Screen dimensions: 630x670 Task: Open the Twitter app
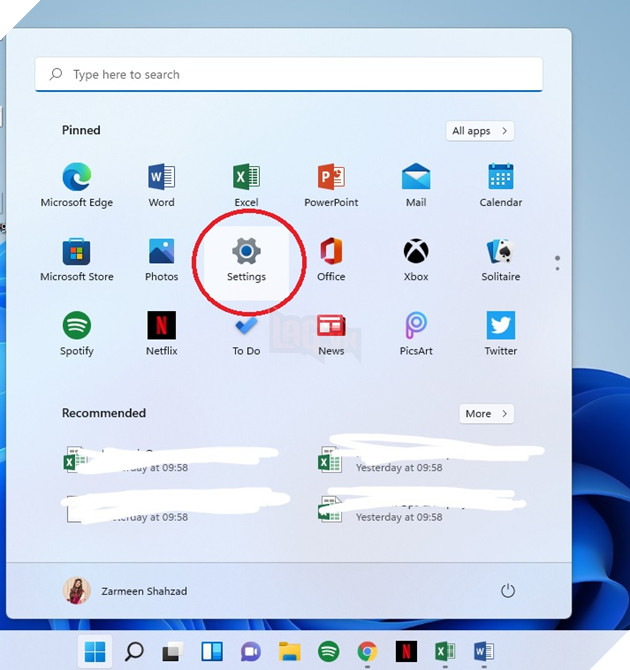(500, 333)
